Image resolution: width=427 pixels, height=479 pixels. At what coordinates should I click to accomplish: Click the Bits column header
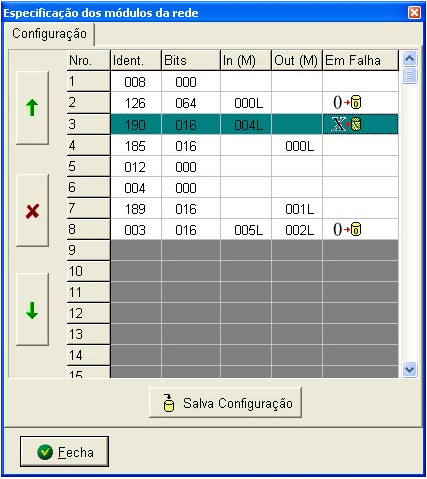click(191, 61)
